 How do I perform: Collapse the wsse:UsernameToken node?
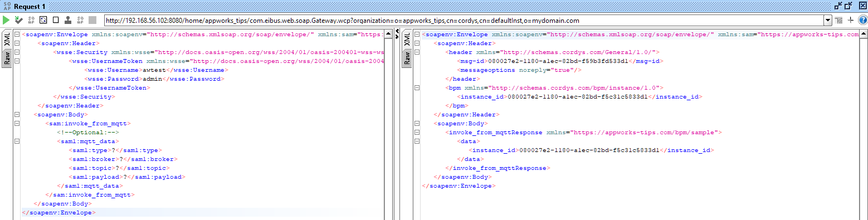coord(17,61)
